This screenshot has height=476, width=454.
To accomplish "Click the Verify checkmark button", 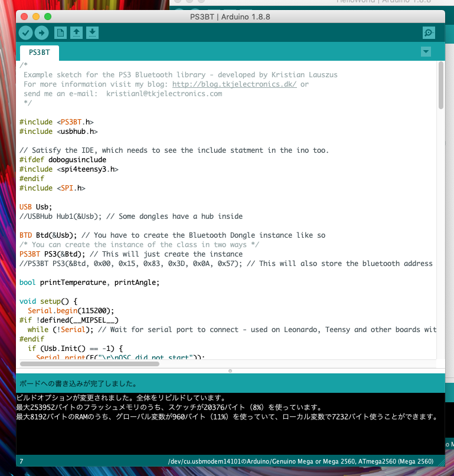I will click(25, 33).
